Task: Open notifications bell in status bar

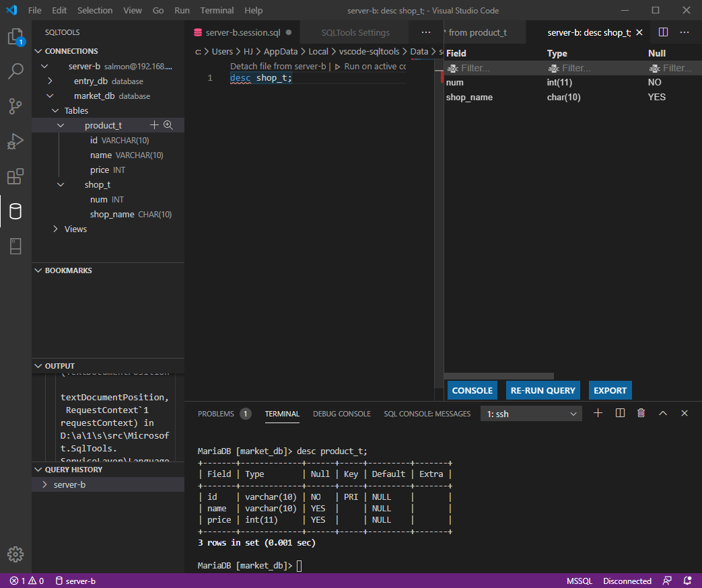Action: [688, 581]
